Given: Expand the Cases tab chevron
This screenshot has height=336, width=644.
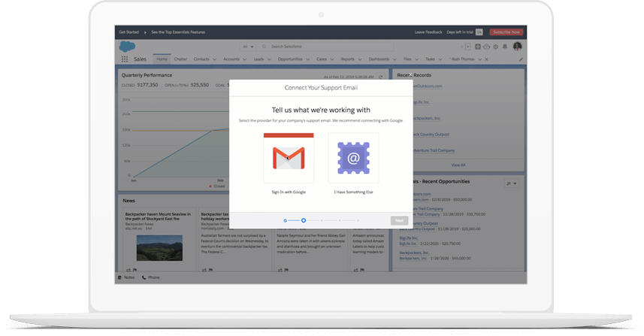Looking at the screenshot, I should (x=332, y=59).
